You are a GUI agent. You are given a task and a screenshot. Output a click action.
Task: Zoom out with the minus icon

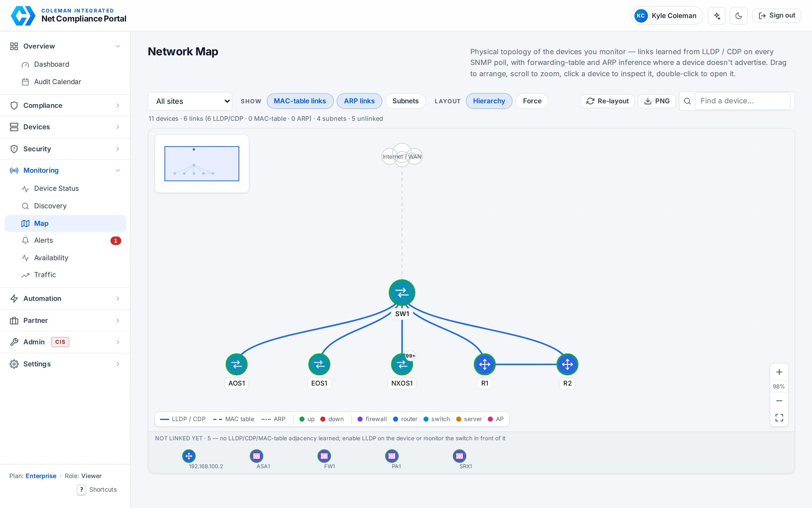(779, 400)
